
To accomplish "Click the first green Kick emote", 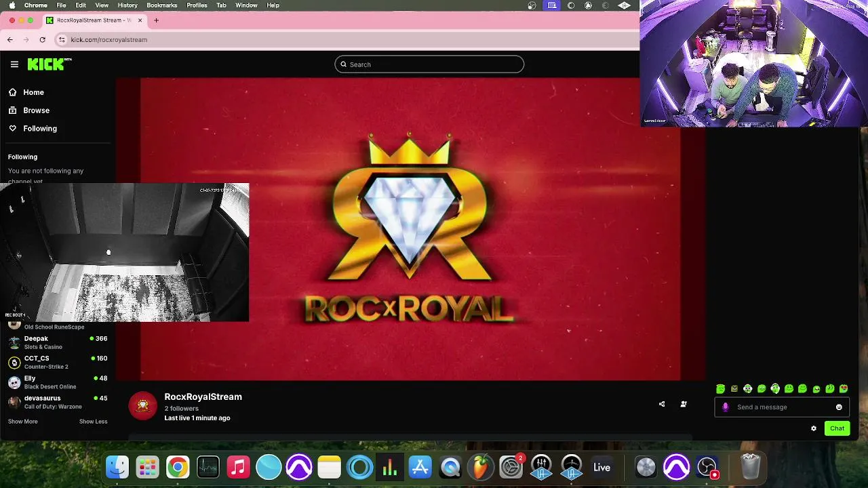I will tap(720, 389).
